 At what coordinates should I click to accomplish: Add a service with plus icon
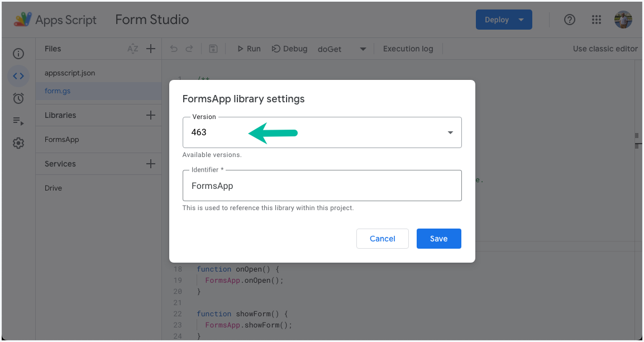click(151, 164)
